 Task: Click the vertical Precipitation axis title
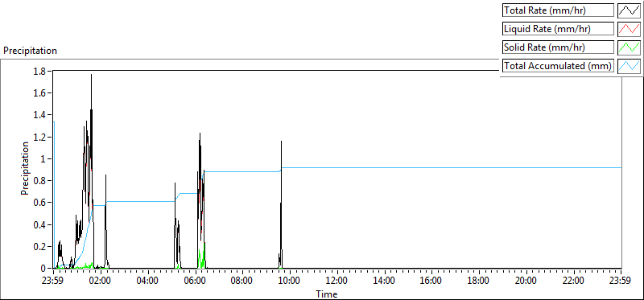[25, 169]
